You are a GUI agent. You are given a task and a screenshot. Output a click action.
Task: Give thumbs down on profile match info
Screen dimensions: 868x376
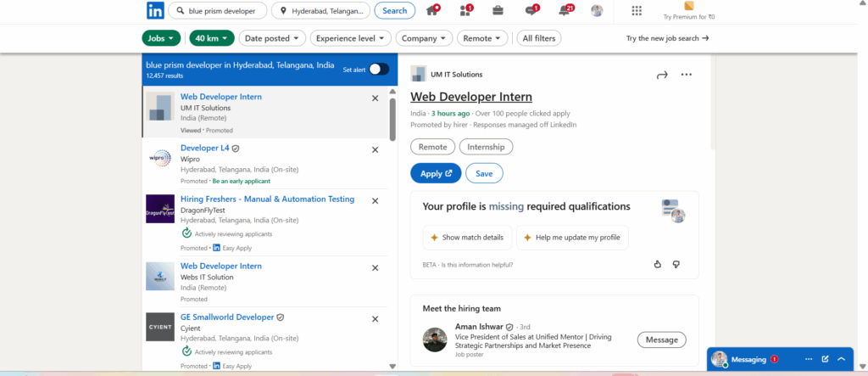pyautogui.click(x=676, y=264)
